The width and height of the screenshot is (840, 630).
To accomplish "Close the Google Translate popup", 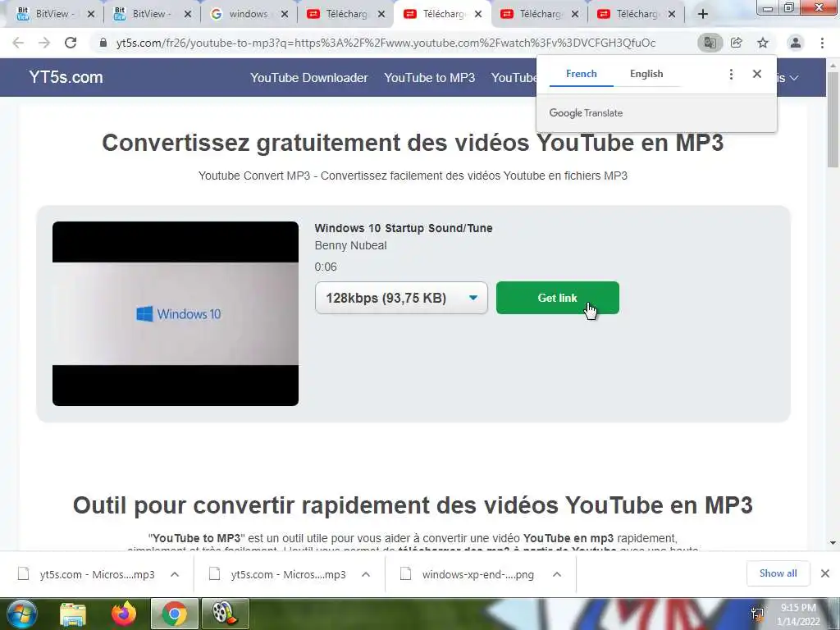I will tap(757, 74).
